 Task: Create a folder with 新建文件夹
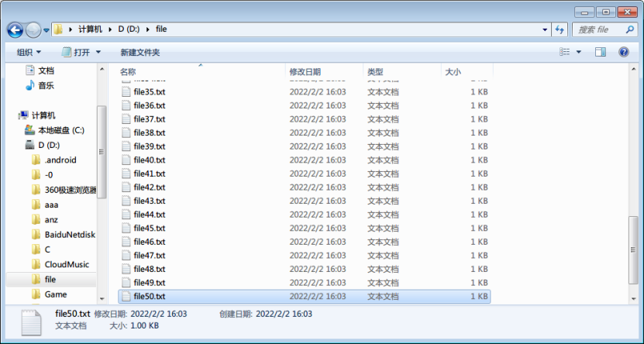[140, 52]
